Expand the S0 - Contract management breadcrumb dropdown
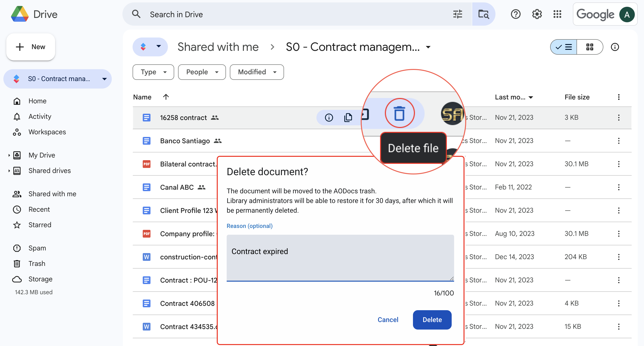Image resolution: width=644 pixels, height=346 pixels. pos(428,47)
